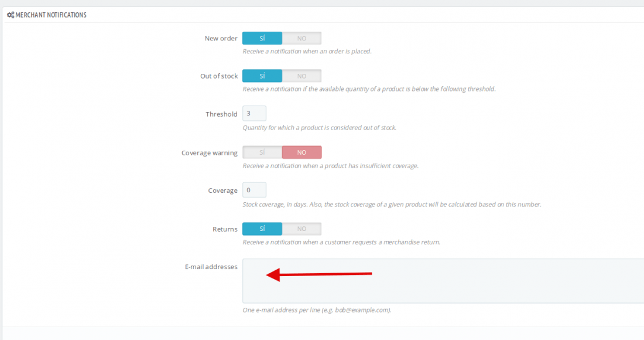Click the E-mail addresses label
Image resolution: width=644 pixels, height=340 pixels.
pyautogui.click(x=211, y=267)
